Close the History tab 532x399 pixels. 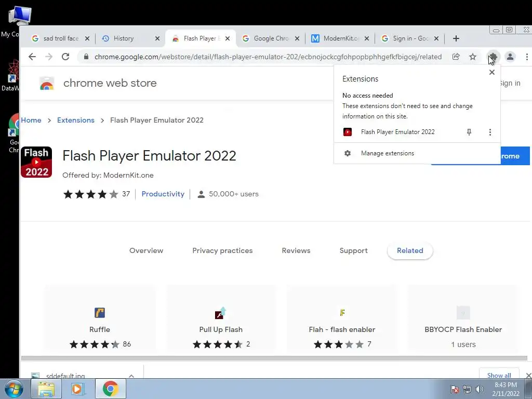[157, 38]
